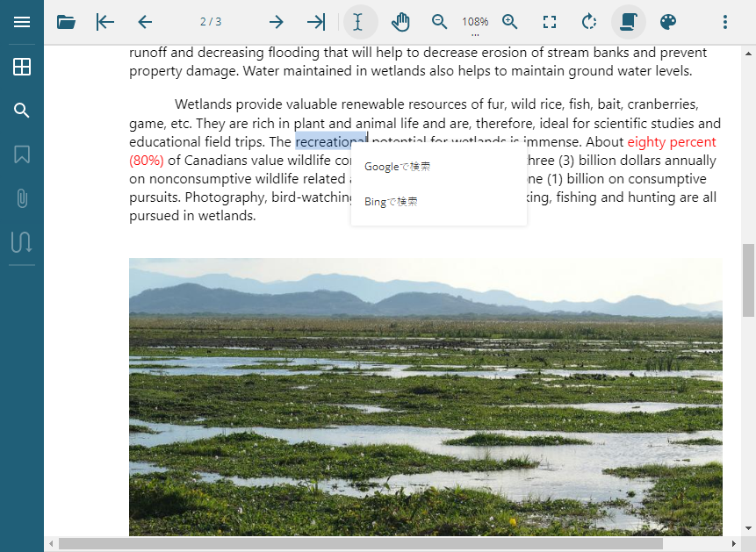The image size is (756, 552).
Task: Click the word "Photography" in the paragraph
Action: click(x=226, y=197)
